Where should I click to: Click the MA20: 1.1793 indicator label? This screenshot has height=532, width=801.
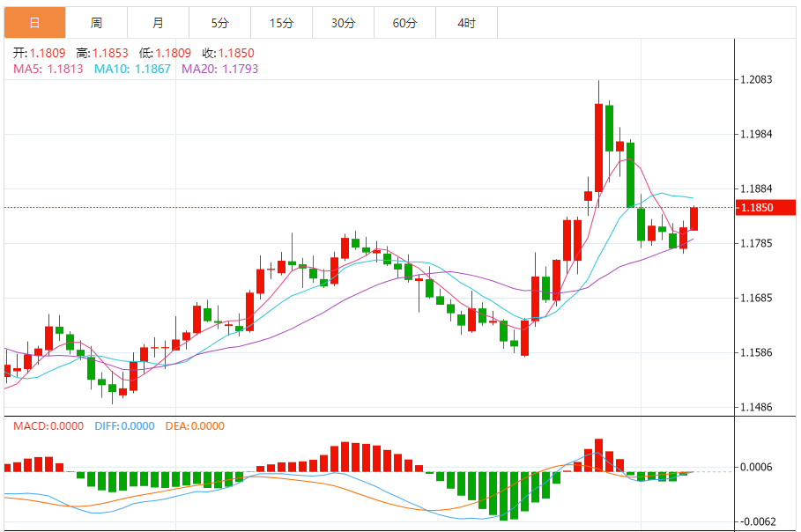[220, 69]
